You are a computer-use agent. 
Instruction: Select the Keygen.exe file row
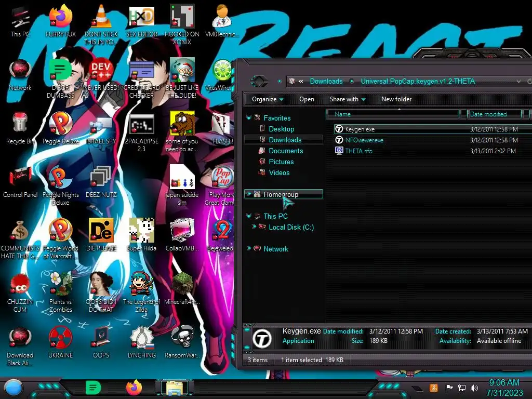click(x=432, y=129)
